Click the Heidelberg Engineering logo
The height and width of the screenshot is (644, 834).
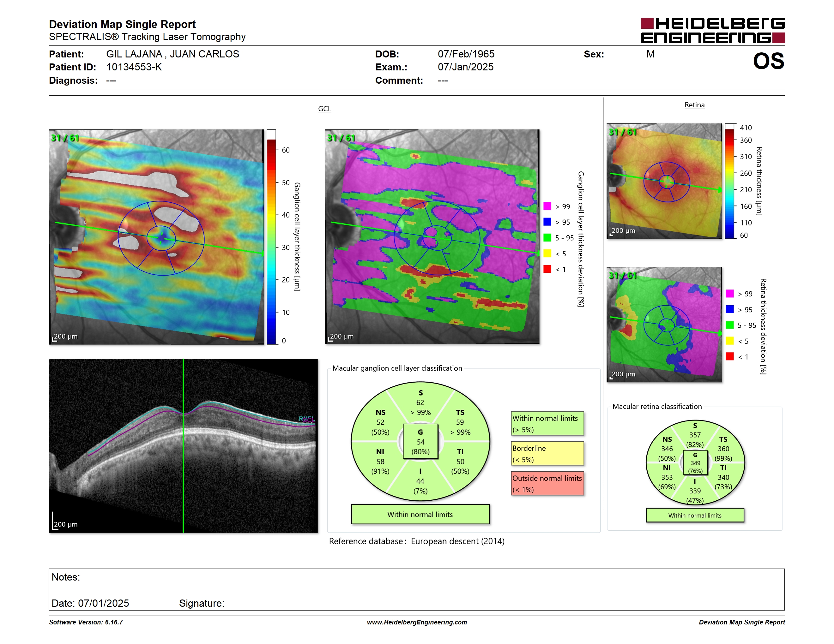[x=713, y=31]
